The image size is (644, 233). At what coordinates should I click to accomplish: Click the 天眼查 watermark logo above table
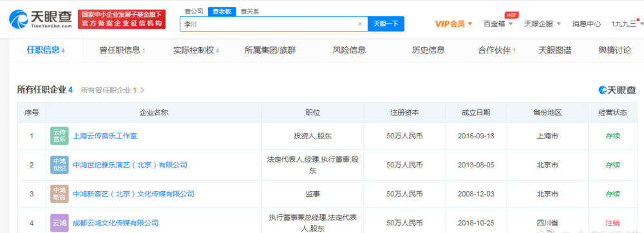[x=617, y=90]
